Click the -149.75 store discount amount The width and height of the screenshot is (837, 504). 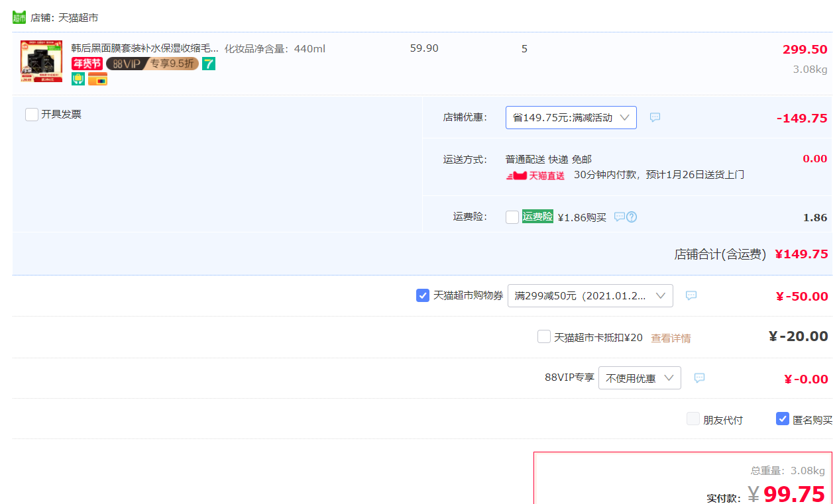[x=802, y=119]
